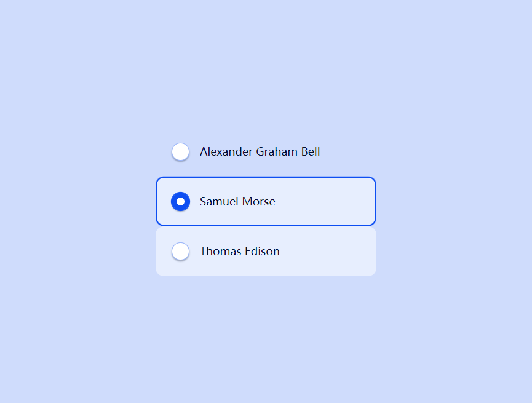Click the "Thomas Edison" label text
This screenshot has height=403, width=532.
239,251
